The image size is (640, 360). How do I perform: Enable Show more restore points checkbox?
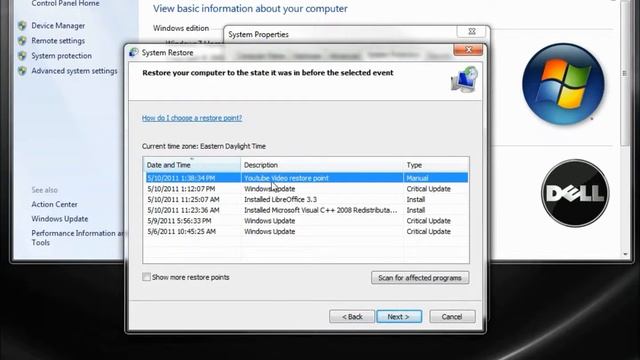pyautogui.click(x=147, y=277)
